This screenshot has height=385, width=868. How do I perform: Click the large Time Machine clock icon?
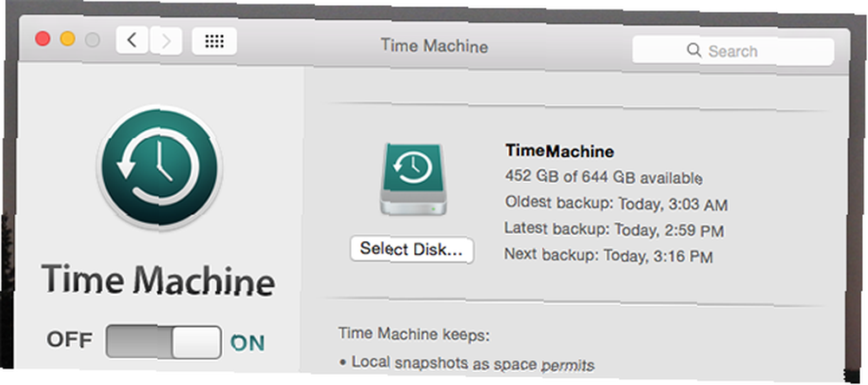pos(160,166)
